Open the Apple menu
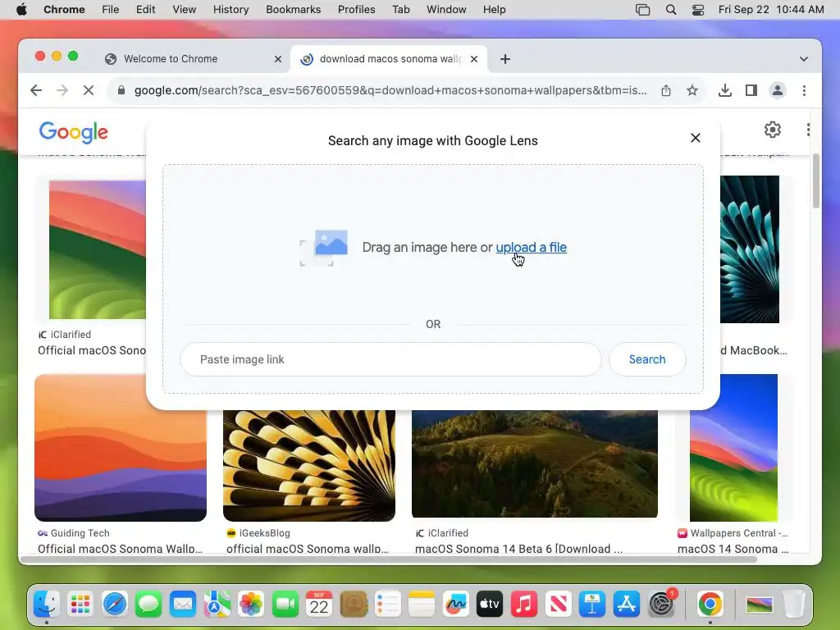 [21, 10]
